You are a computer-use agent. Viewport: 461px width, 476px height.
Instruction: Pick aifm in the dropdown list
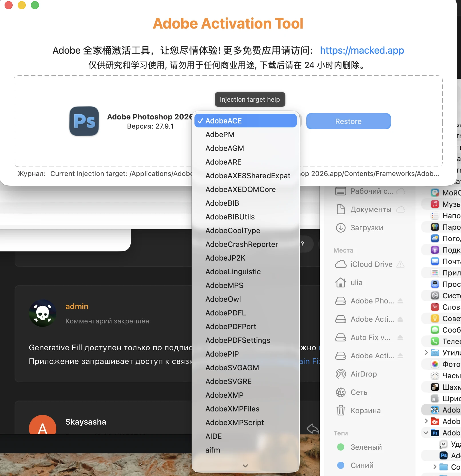246,450
